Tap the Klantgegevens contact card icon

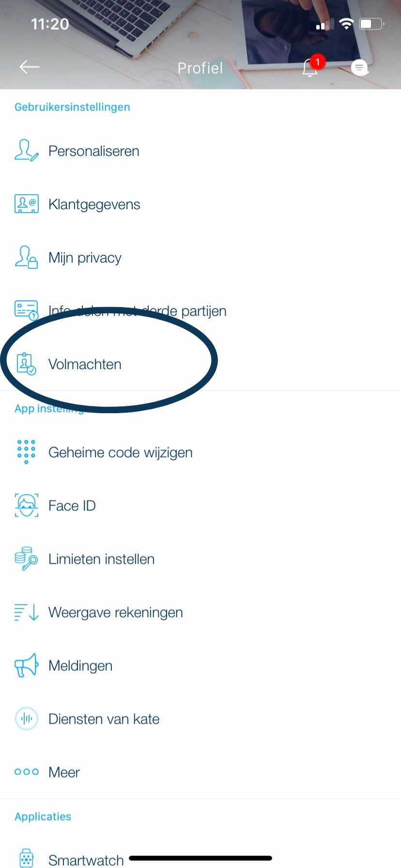pyautogui.click(x=26, y=204)
